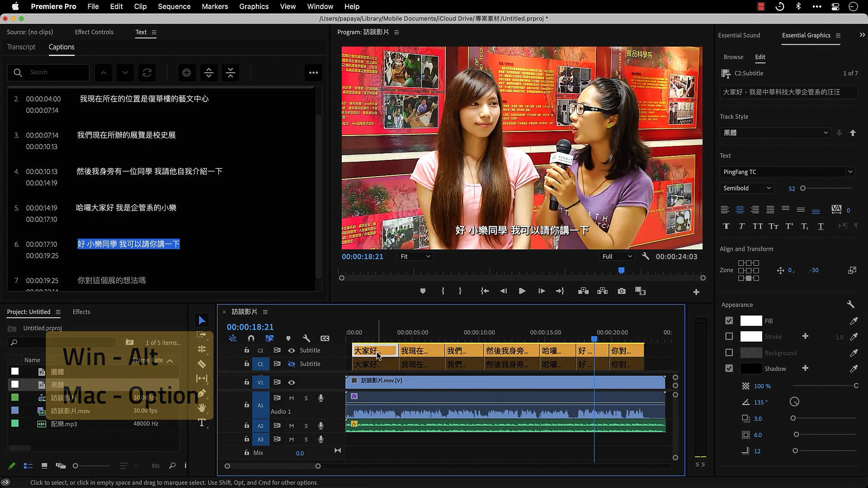
Task: Open the Fit zoom level dropdown
Action: (415, 257)
